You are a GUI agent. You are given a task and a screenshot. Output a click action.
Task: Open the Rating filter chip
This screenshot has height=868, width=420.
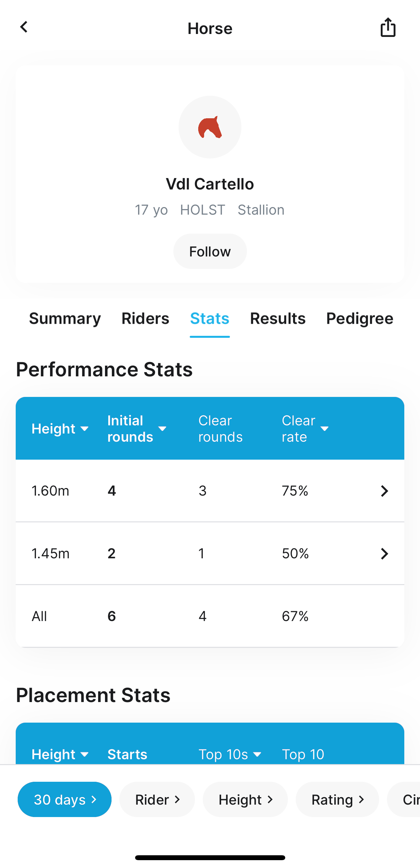tap(337, 799)
